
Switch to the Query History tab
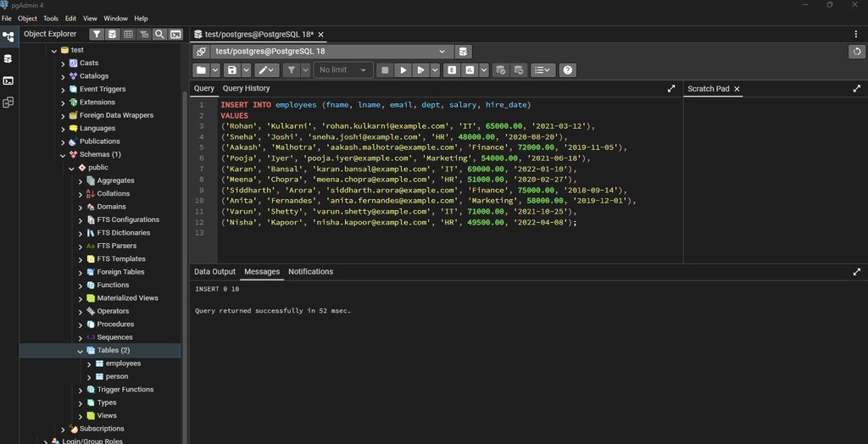[x=247, y=88]
